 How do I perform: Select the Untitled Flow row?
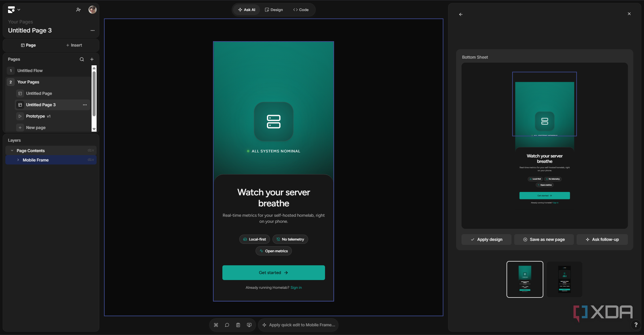click(x=48, y=71)
